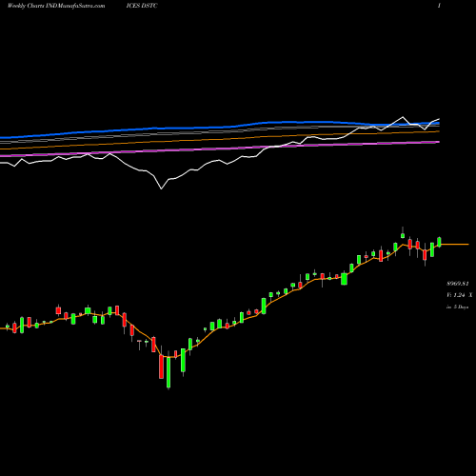
Task: Click the 'in 5 Days' text
Action: [457, 307]
